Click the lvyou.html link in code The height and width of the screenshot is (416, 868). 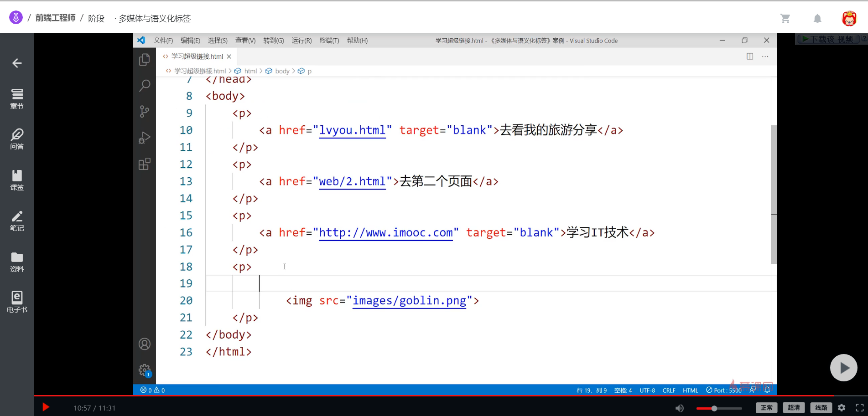(x=352, y=130)
